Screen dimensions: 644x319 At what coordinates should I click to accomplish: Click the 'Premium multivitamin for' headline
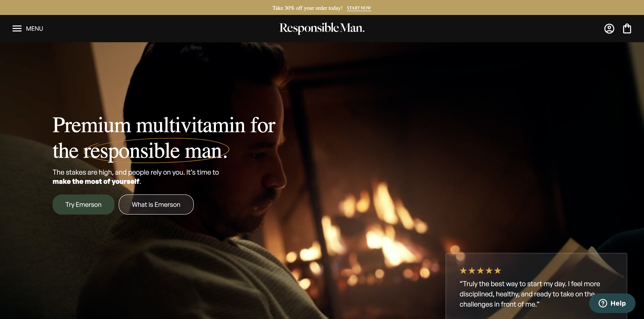tap(164, 125)
